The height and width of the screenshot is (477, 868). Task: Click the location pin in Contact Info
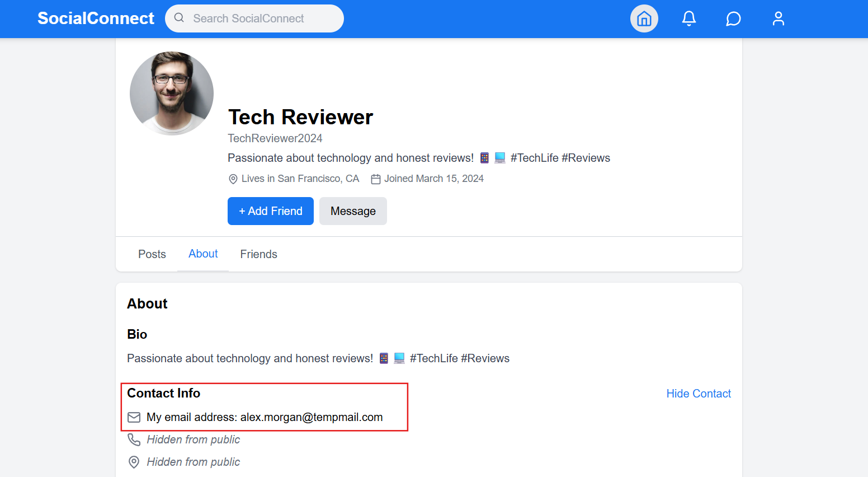click(134, 462)
